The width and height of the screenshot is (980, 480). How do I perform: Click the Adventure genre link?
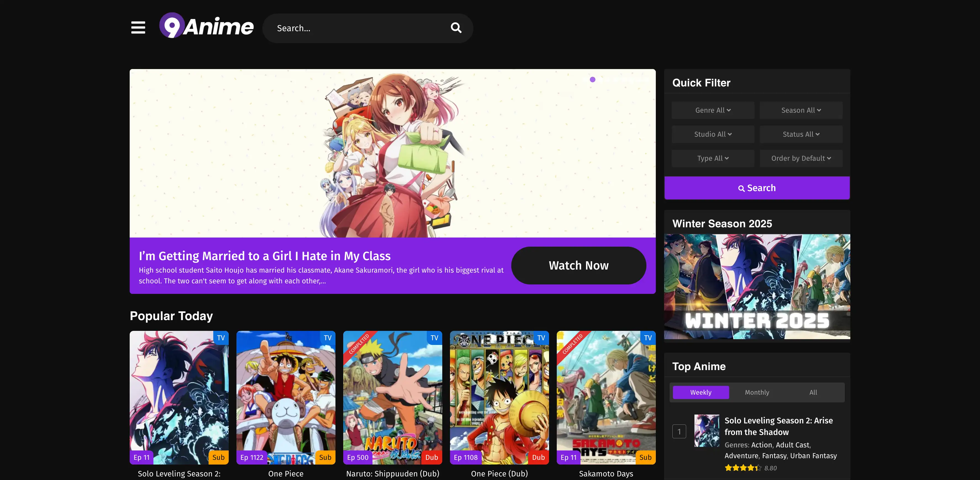[x=741, y=456]
